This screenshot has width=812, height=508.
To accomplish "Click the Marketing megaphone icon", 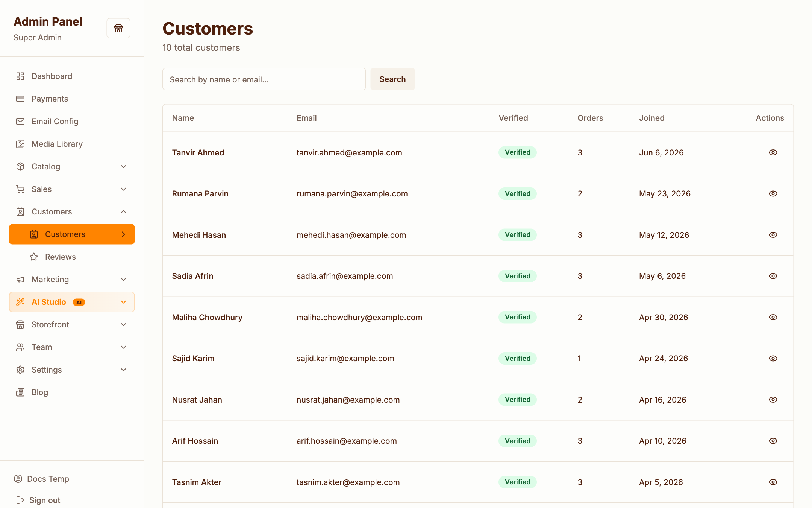I will pyautogui.click(x=20, y=280).
